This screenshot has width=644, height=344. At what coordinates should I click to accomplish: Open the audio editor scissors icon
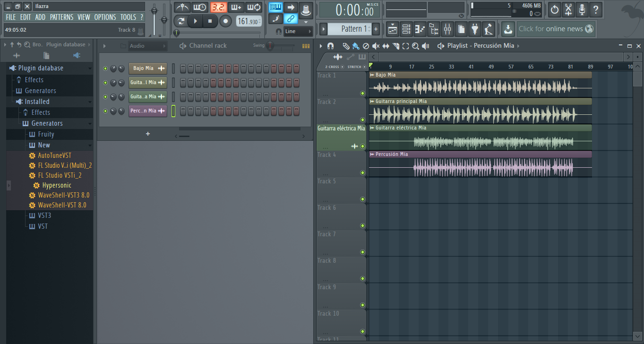coord(568,9)
